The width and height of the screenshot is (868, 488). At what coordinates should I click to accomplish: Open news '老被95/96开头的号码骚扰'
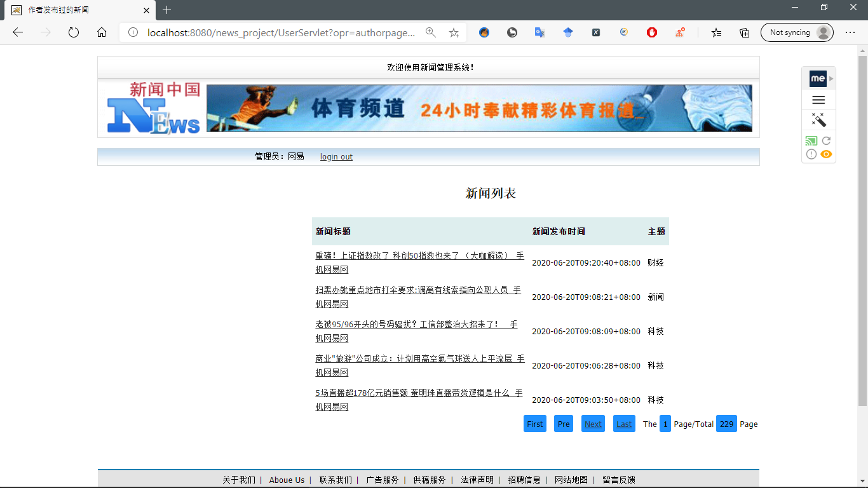point(416,331)
